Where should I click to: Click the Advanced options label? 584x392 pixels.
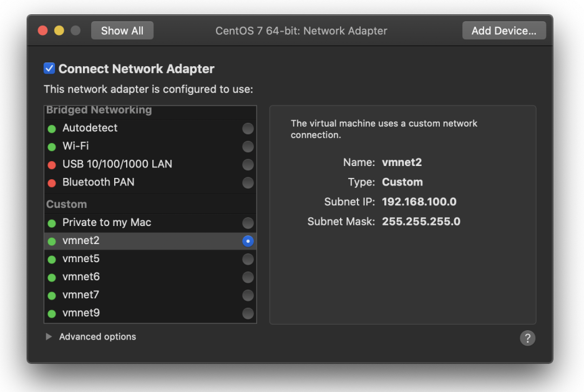97,336
